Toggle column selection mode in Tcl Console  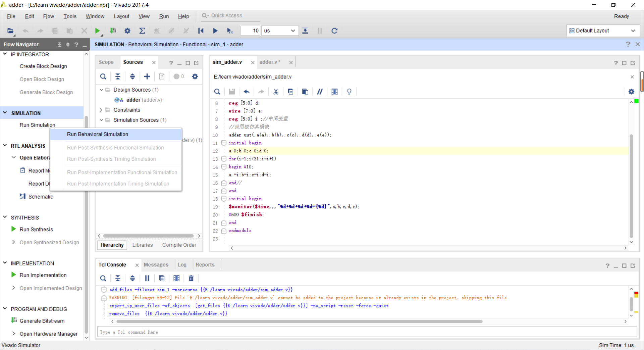pos(176,278)
